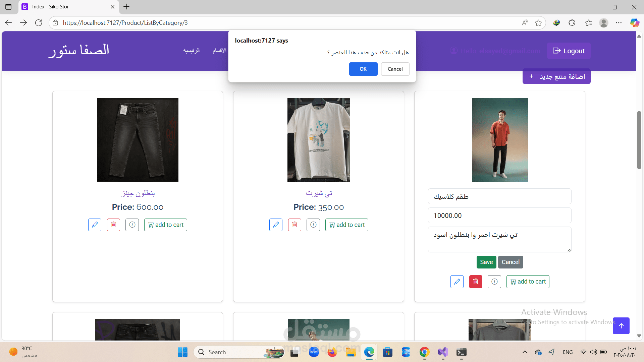Click the edit pencil icon for بنطلون جينز

pos(95,225)
